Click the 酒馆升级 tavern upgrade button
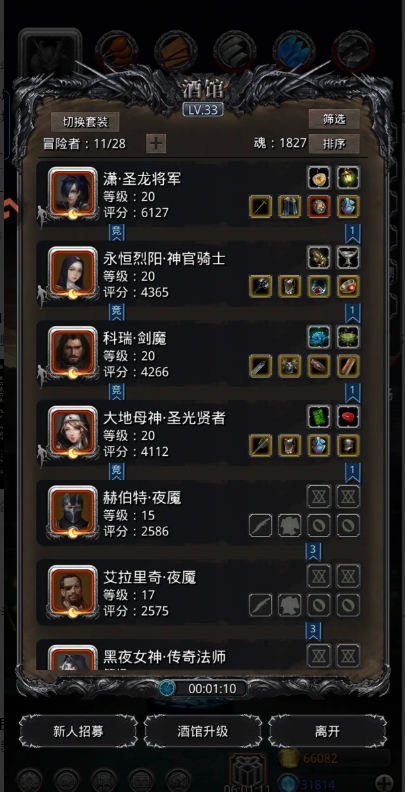 coord(202,731)
